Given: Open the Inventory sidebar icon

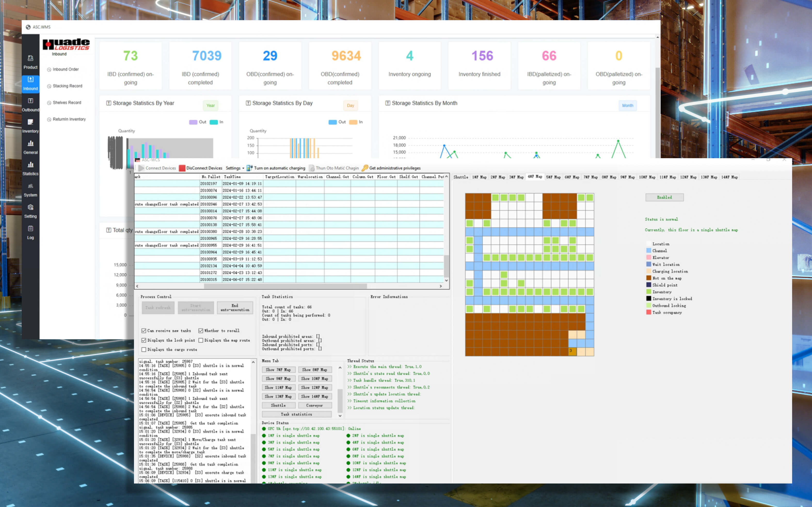Looking at the screenshot, I should click(30, 122).
